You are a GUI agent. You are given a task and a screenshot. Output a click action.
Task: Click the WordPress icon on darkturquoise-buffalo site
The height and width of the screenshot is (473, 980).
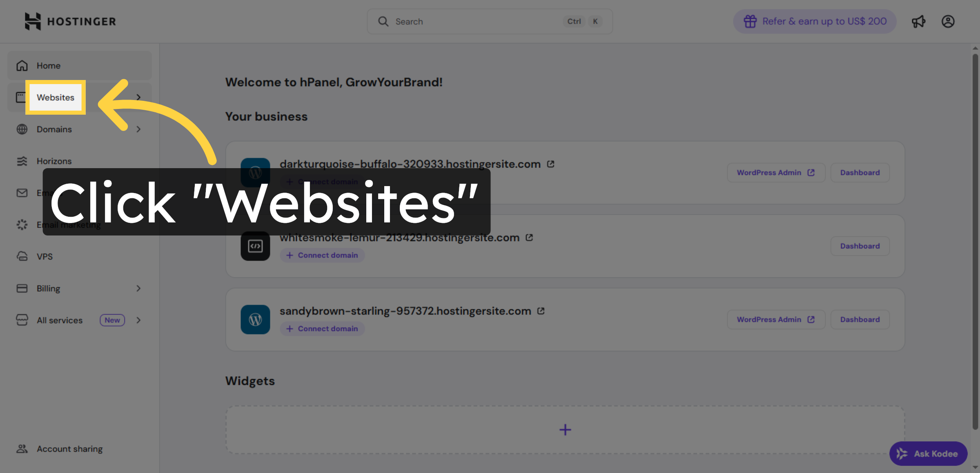pyautogui.click(x=255, y=173)
